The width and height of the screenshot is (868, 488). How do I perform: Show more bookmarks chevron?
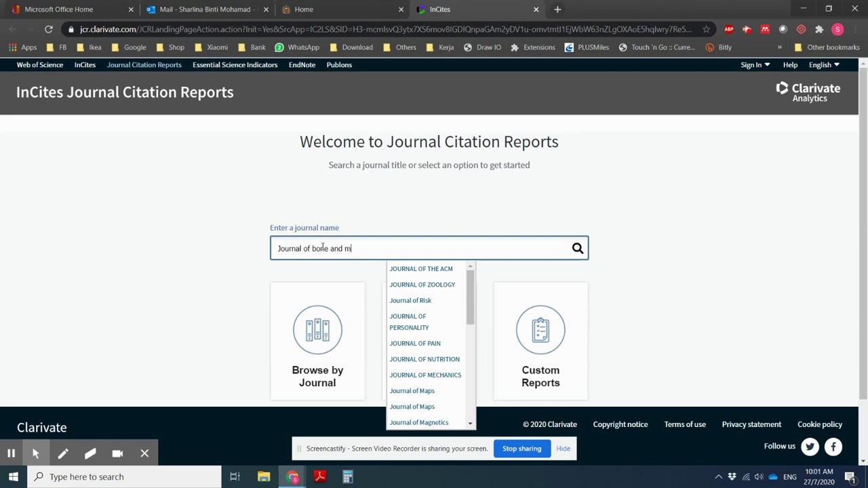pos(779,47)
